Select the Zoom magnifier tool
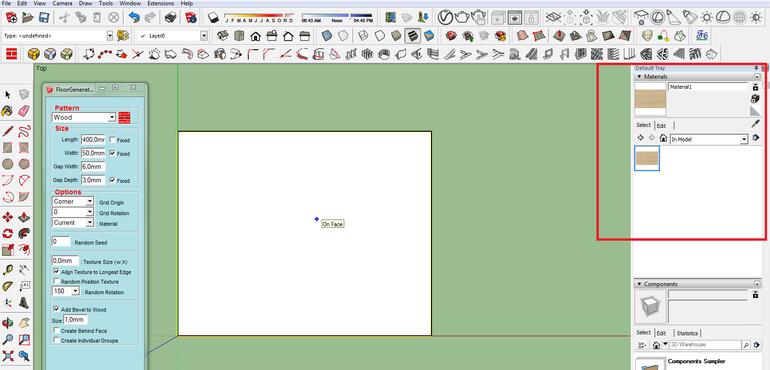Image resolution: width=770 pixels, height=370 pixels. pos(7,339)
